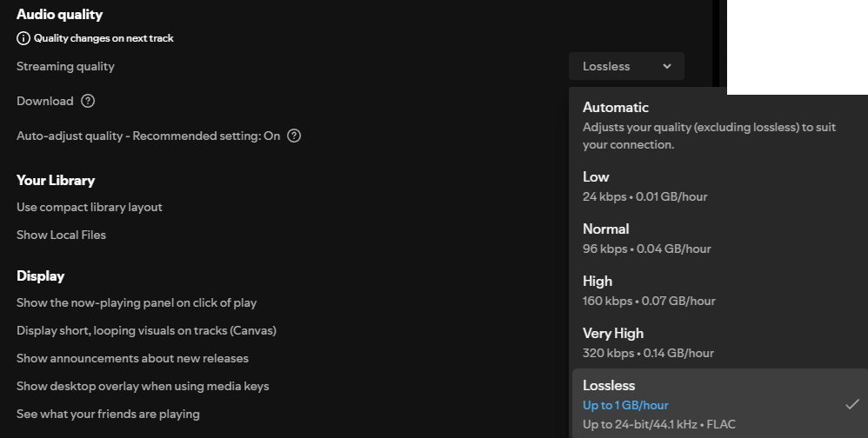Click "Show the now-playing panel on click of play"
868x438 pixels.
[x=137, y=302]
